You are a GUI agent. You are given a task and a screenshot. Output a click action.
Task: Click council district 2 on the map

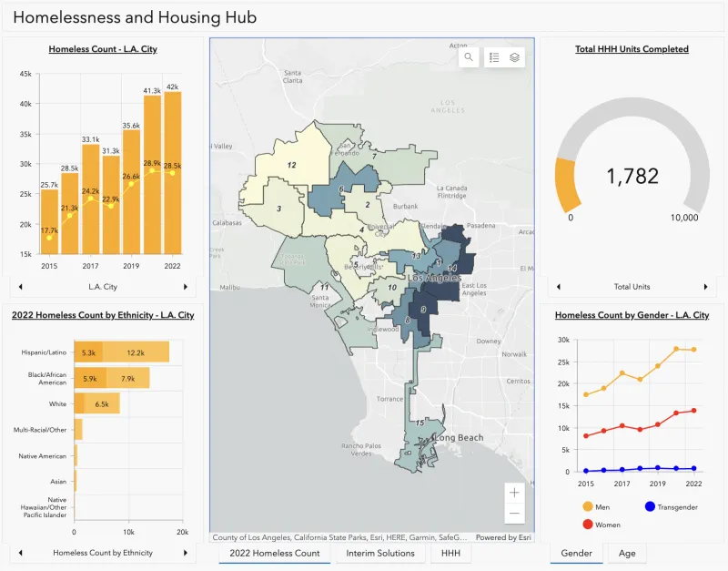click(368, 204)
